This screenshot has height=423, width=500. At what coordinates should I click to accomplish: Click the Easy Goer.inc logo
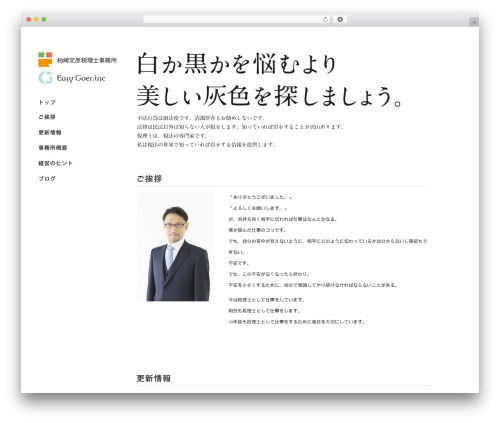point(72,78)
